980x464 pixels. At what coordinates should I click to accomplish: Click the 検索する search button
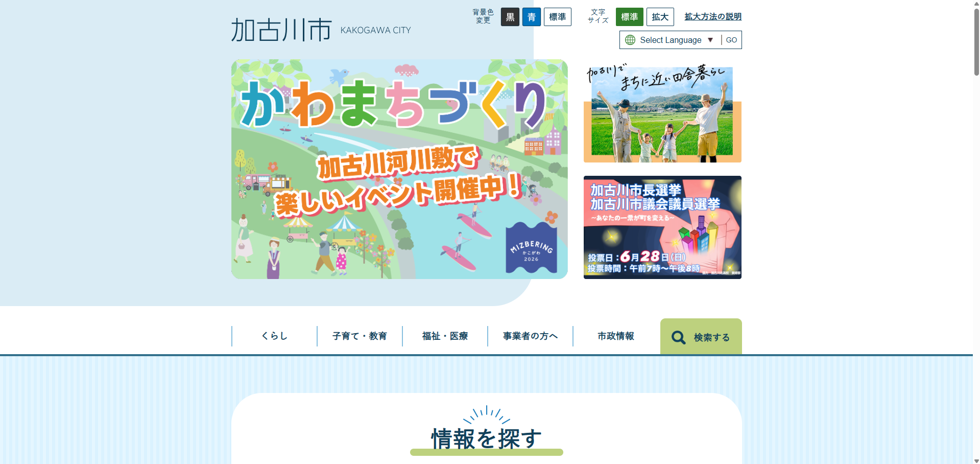click(x=701, y=337)
